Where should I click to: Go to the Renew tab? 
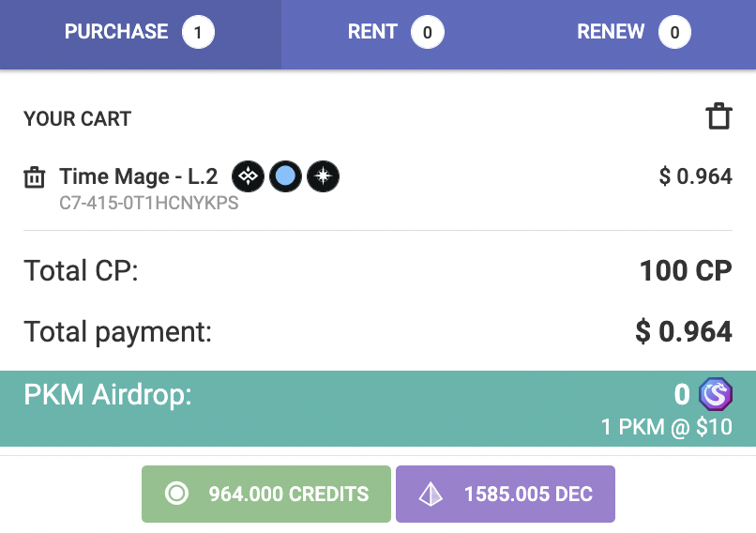click(x=634, y=34)
